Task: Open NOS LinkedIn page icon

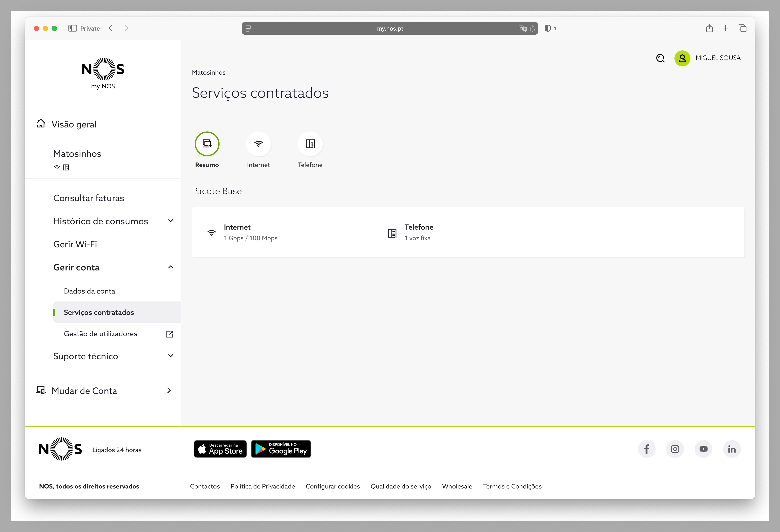Action: click(x=732, y=449)
